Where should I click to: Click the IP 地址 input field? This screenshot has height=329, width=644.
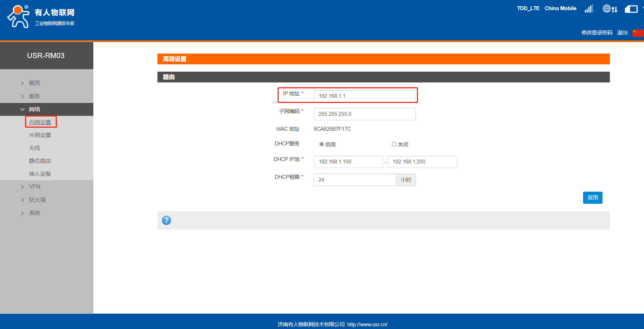pyautogui.click(x=364, y=96)
